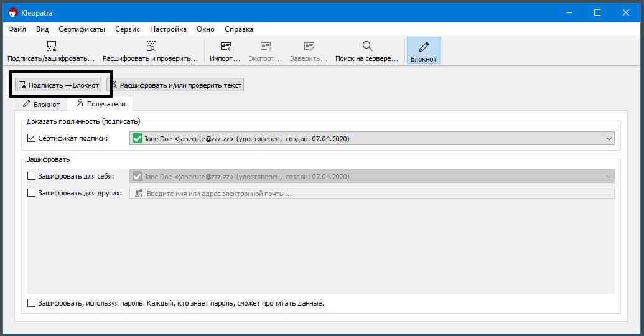Open Lookup on Server search icon
644x336 pixels.
point(367,47)
